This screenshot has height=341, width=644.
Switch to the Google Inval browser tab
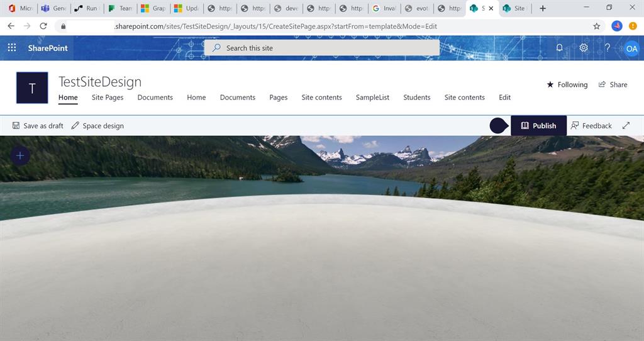pos(384,8)
